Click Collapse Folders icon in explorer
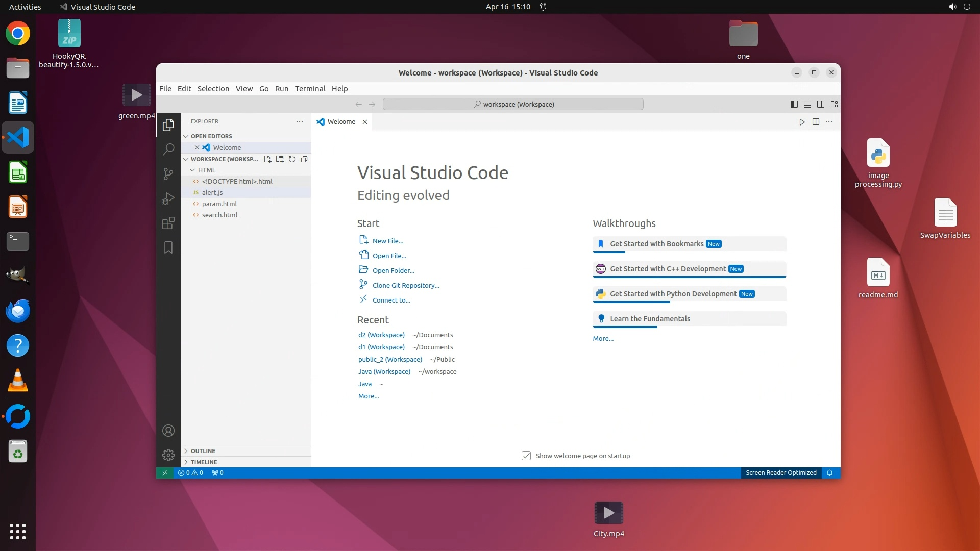The height and width of the screenshot is (551, 980). [x=304, y=159]
